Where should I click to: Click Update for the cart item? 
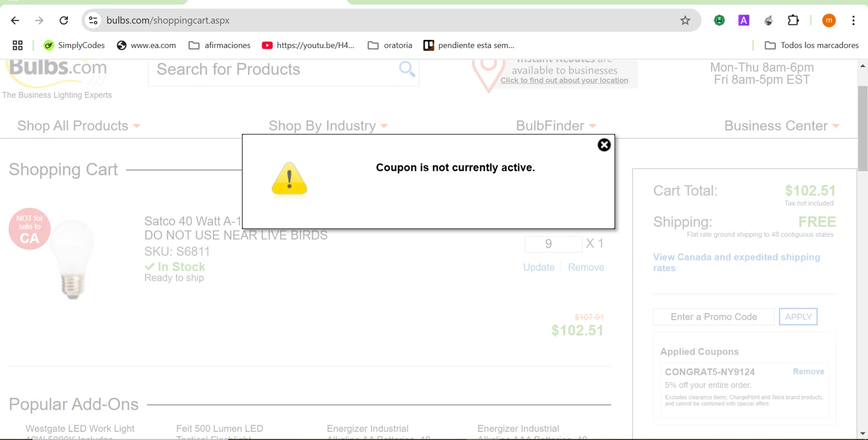click(x=539, y=267)
